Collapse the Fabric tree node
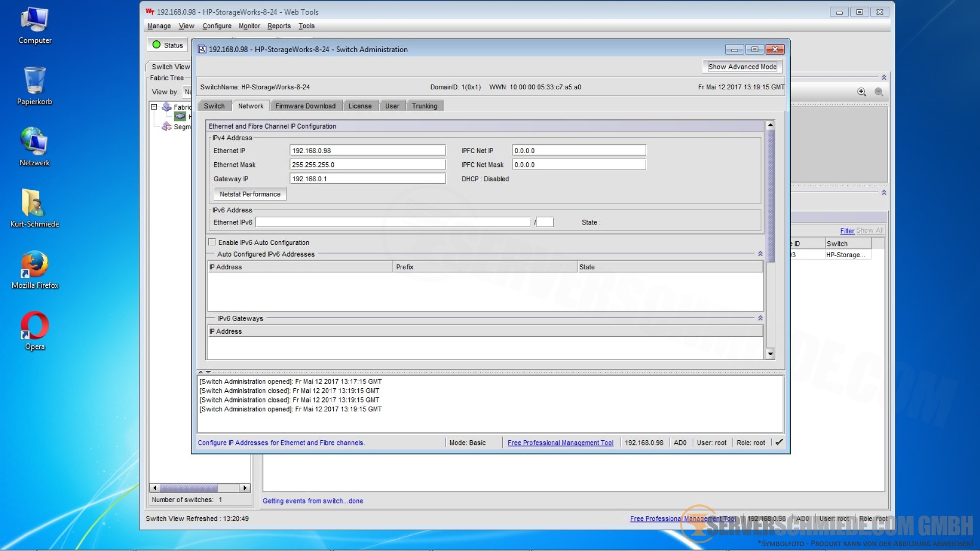 click(154, 107)
